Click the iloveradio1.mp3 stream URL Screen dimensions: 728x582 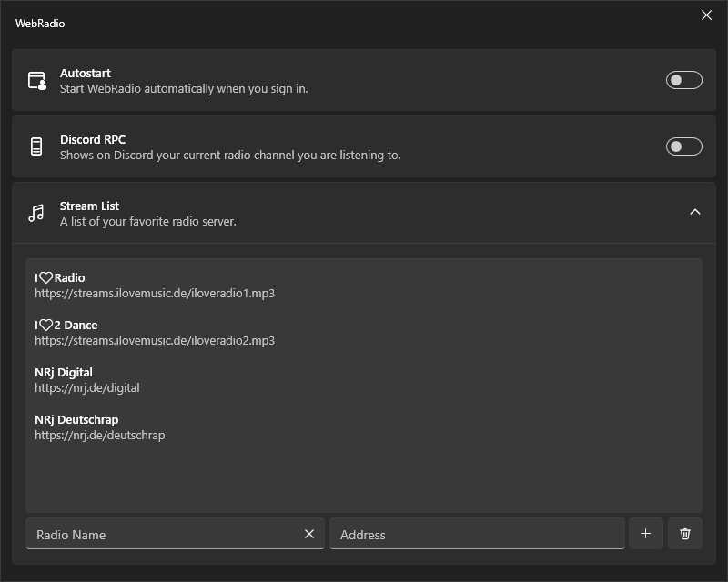[155, 294]
